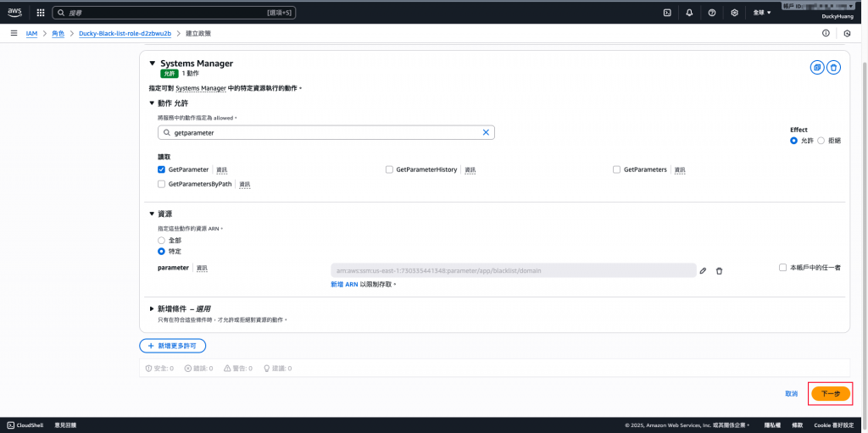
Task: Click 取消 button
Action: tap(791, 394)
